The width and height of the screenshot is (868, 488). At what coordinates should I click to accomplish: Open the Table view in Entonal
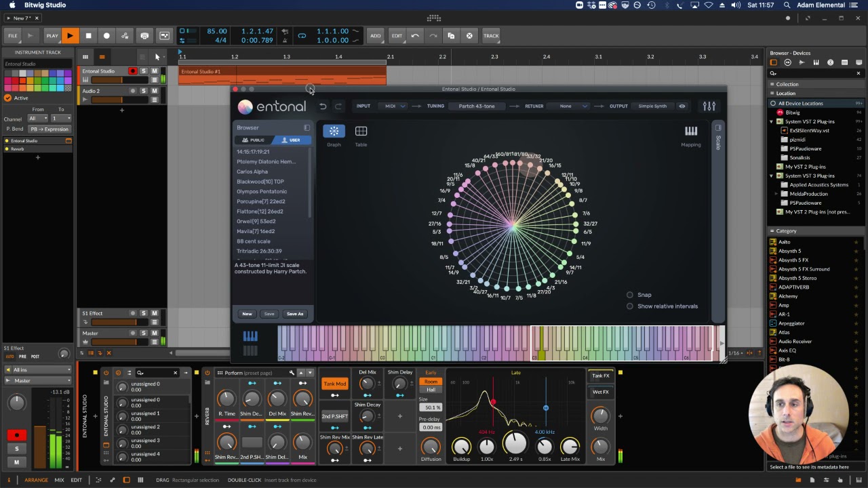(x=361, y=131)
